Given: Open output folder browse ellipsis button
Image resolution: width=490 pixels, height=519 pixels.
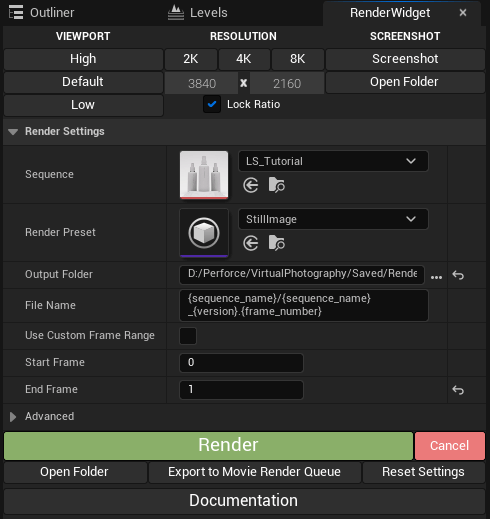Looking at the screenshot, I should pos(436,277).
